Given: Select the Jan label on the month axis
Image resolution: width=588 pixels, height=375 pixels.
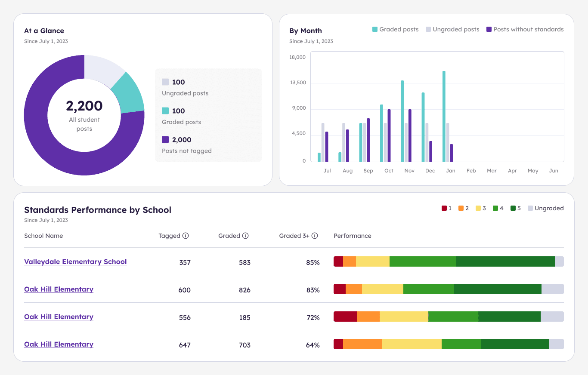Looking at the screenshot, I should (451, 170).
